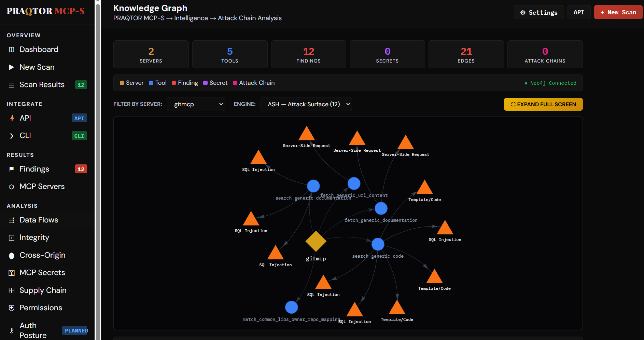This screenshot has width=644, height=340.
Task: Toggle the Attack Chain legend marker
Action: point(235,83)
